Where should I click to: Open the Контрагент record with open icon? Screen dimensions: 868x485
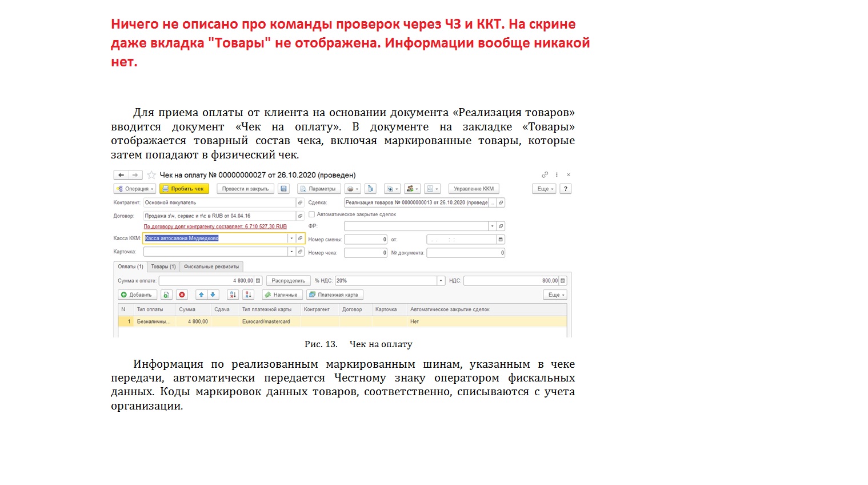point(301,202)
